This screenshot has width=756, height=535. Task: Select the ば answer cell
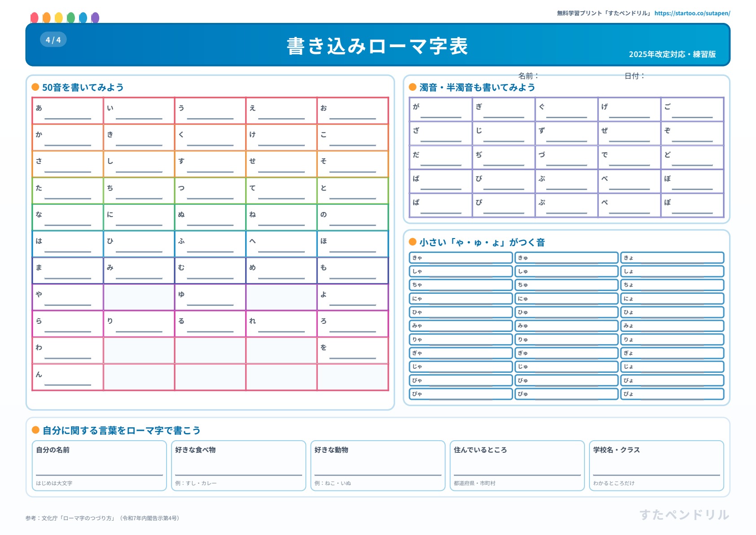tap(441, 181)
